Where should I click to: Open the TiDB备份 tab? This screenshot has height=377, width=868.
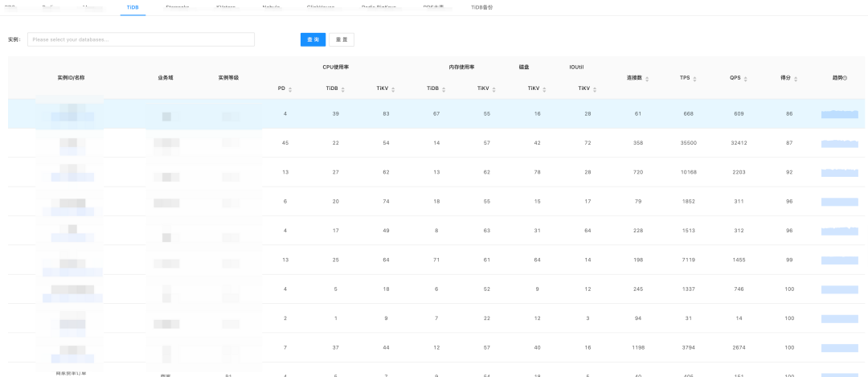pos(482,6)
